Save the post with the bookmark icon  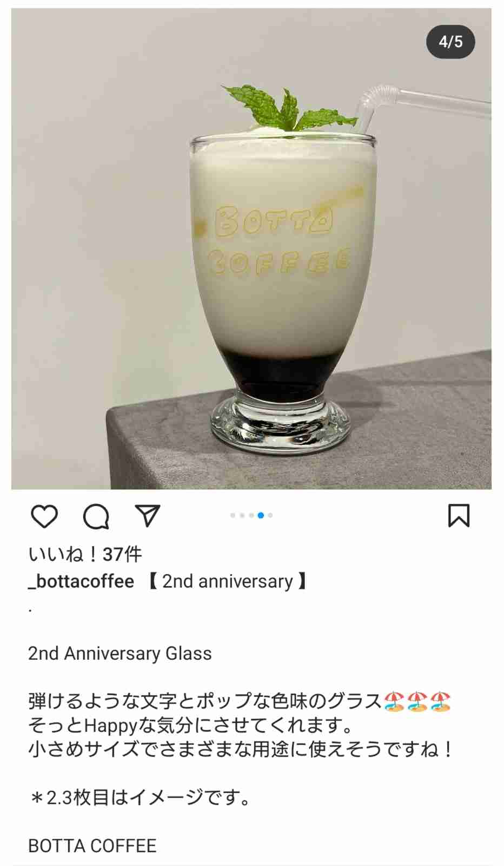click(x=459, y=515)
